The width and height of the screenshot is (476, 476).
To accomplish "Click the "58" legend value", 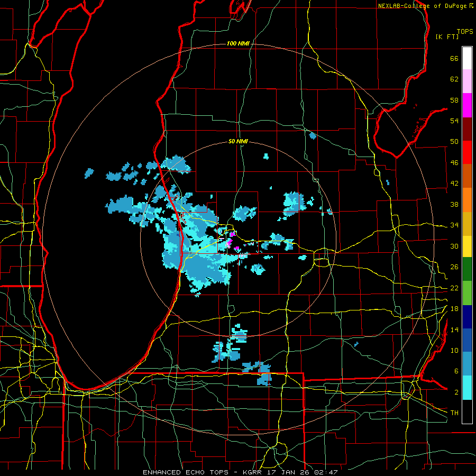I will [x=454, y=100].
